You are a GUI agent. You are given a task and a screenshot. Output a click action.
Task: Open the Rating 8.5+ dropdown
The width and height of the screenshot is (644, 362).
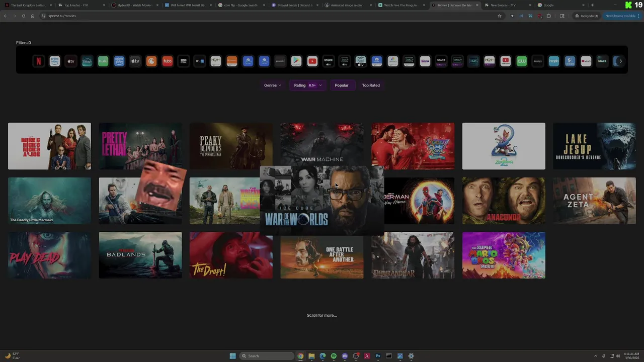tap(307, 85)
